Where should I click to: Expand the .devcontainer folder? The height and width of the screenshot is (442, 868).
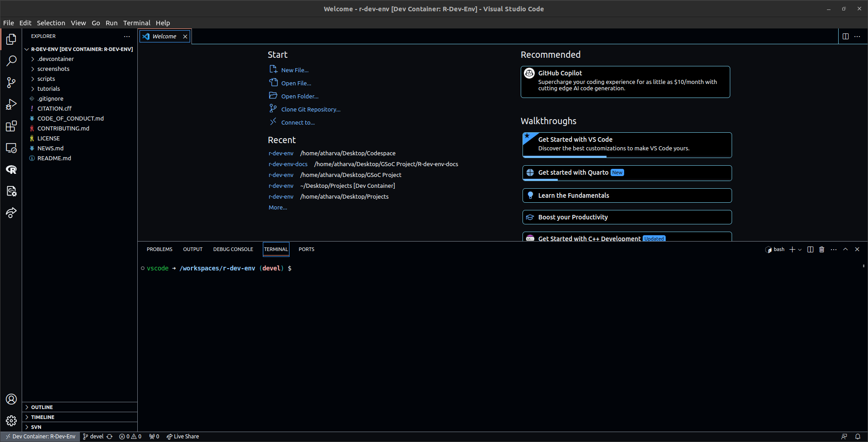[79, 59]
